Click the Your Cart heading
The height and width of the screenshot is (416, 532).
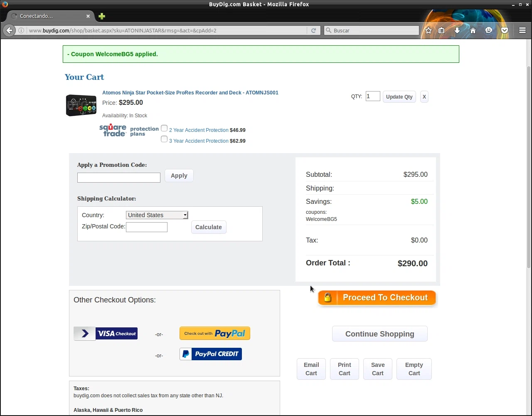point(84,77)
